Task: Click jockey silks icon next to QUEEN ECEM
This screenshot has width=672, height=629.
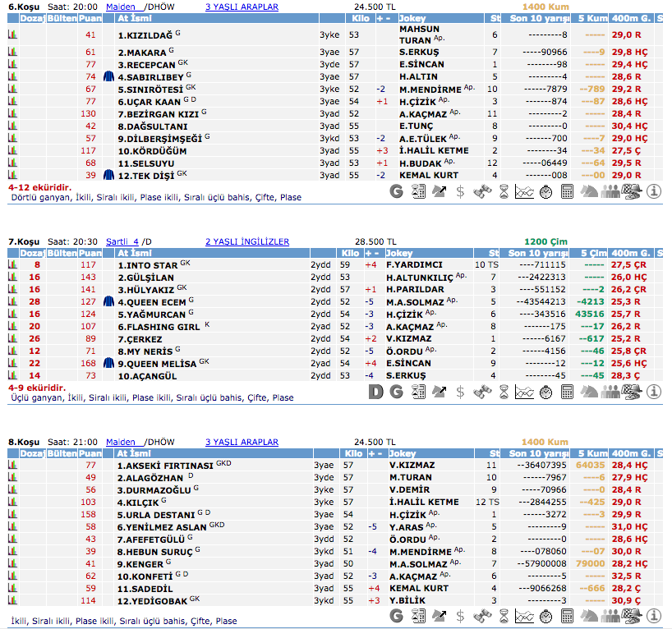Action: (x=110, y=302)
